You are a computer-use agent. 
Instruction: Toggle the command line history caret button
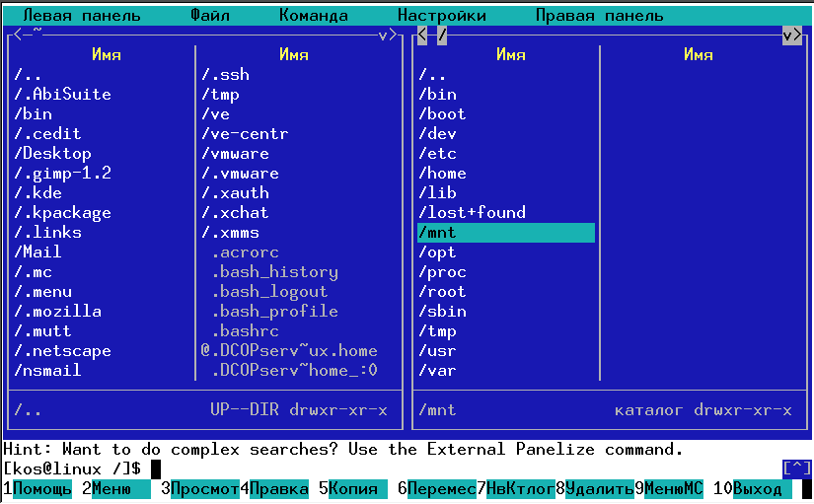click(796, 468)
